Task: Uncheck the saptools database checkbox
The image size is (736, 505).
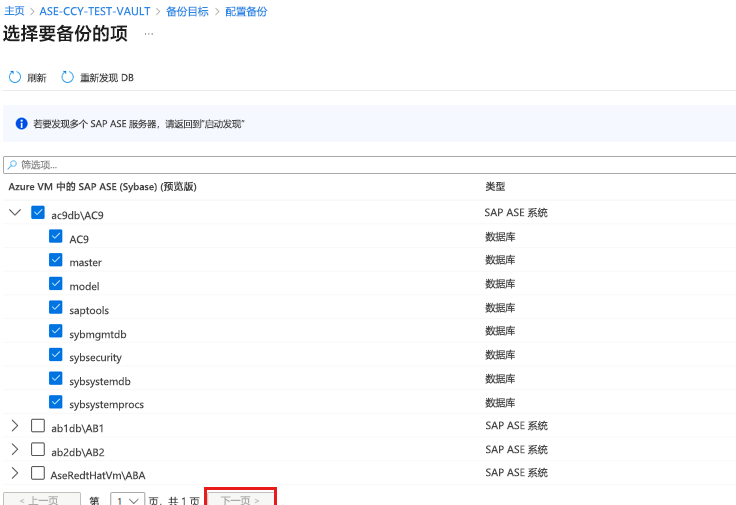Action: (x=56, y=307)
